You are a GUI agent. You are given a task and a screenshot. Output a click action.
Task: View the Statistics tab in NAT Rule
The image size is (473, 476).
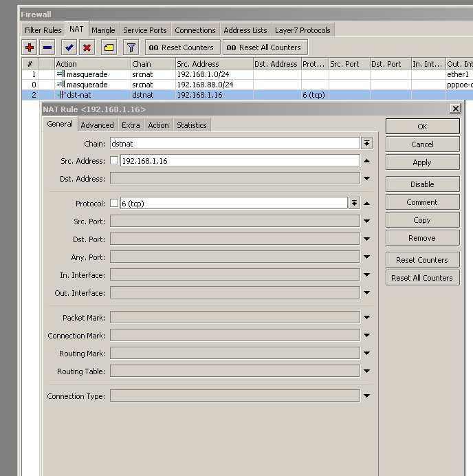[x=191, y=125]
